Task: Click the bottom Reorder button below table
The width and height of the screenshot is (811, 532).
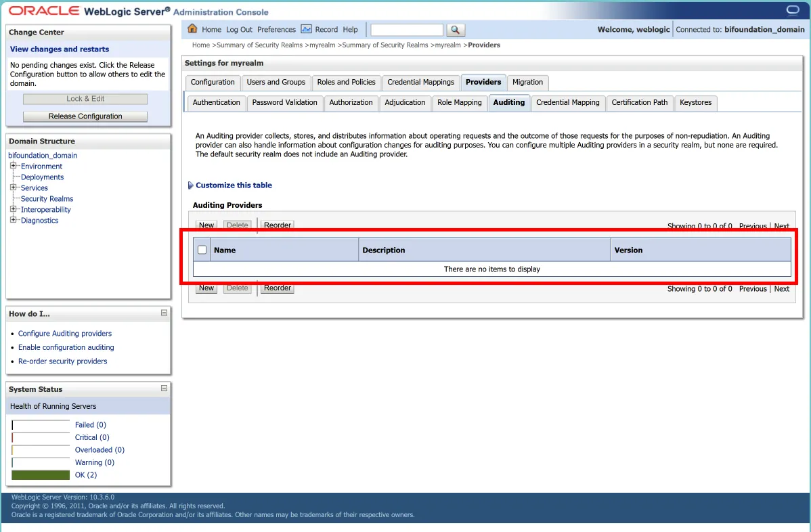Action: [278, 288]
